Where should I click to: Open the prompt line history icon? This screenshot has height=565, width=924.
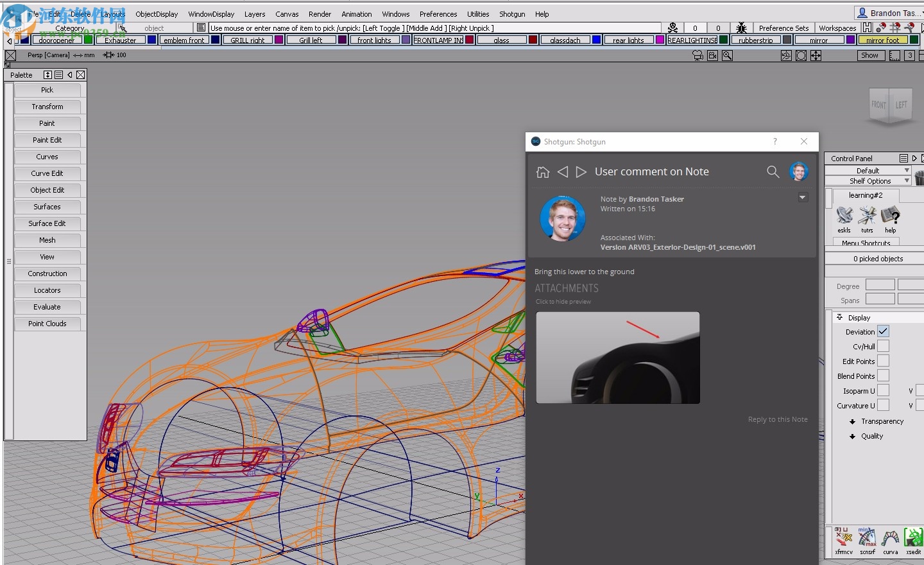pyautogui.click(x=201, y=28)
